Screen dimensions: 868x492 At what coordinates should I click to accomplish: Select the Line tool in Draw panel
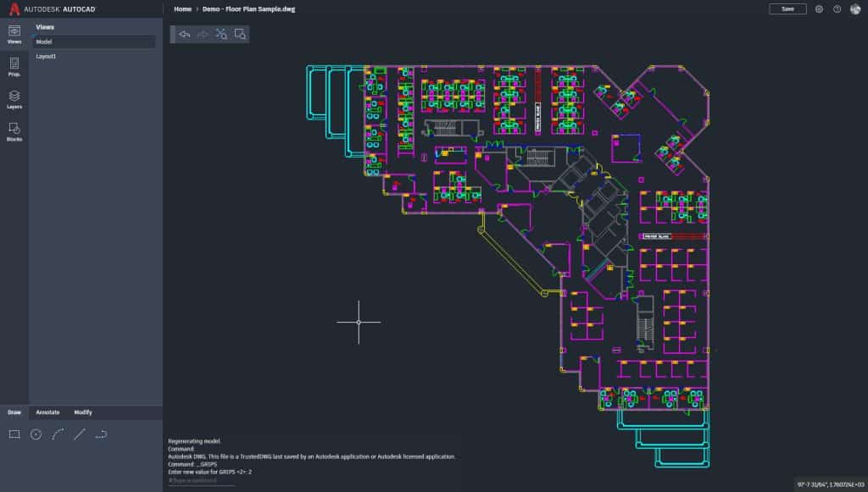79,434
